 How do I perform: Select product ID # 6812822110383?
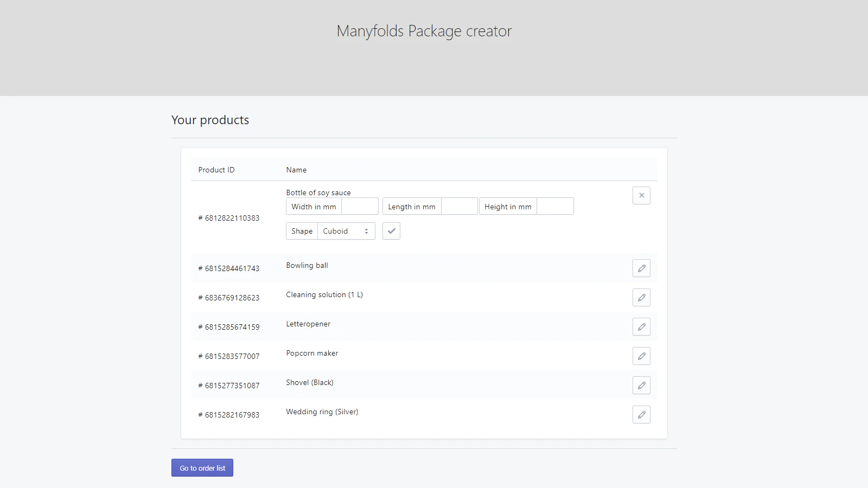pyautogui.click(x=229, y=218)
